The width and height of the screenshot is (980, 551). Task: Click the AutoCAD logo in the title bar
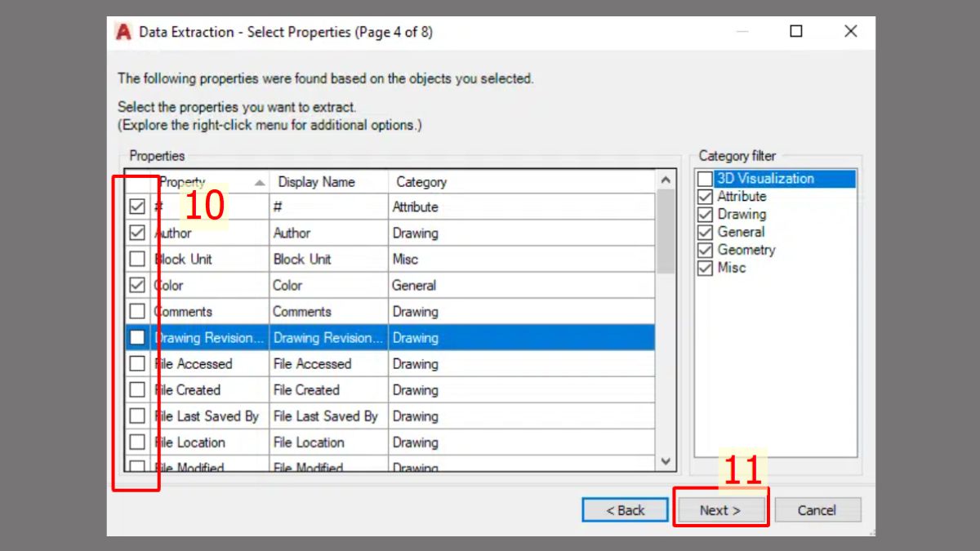click(x=123, y=32)
